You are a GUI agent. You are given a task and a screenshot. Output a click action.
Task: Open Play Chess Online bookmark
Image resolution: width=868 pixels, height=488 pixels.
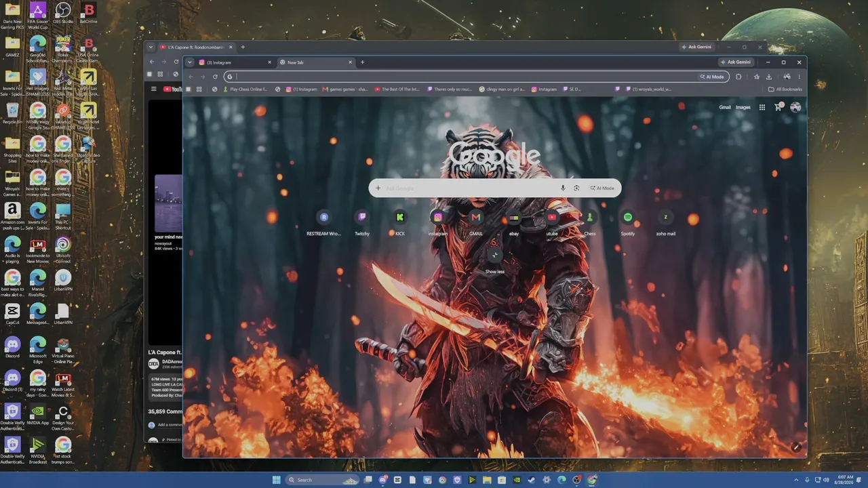click(245, 89)
